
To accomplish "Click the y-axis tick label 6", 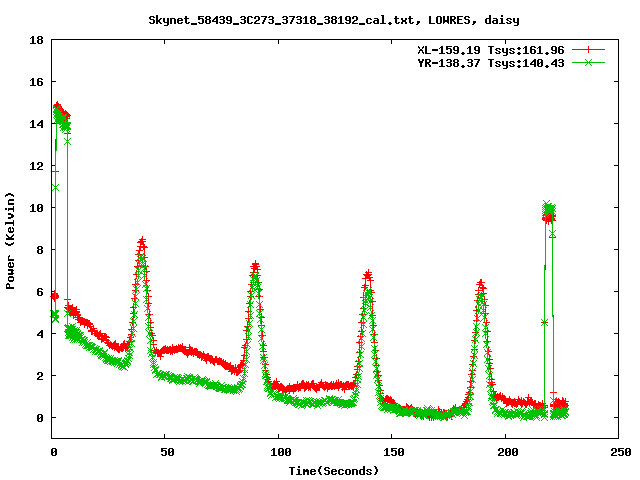I will (40, 292).
